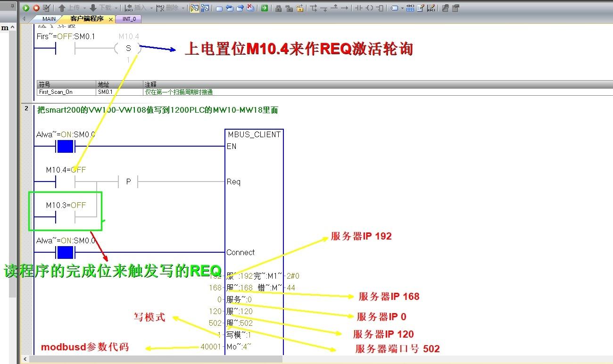Click the network 2 comment about VW100-VW108
The height and width of the screenshot is (364, 613).
click(x=157, y=110)
